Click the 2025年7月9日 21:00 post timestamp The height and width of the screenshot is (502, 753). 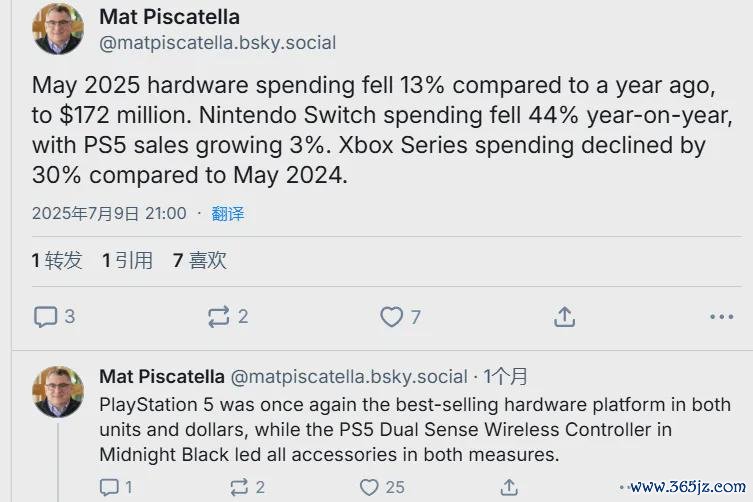(x=109, y=213)
